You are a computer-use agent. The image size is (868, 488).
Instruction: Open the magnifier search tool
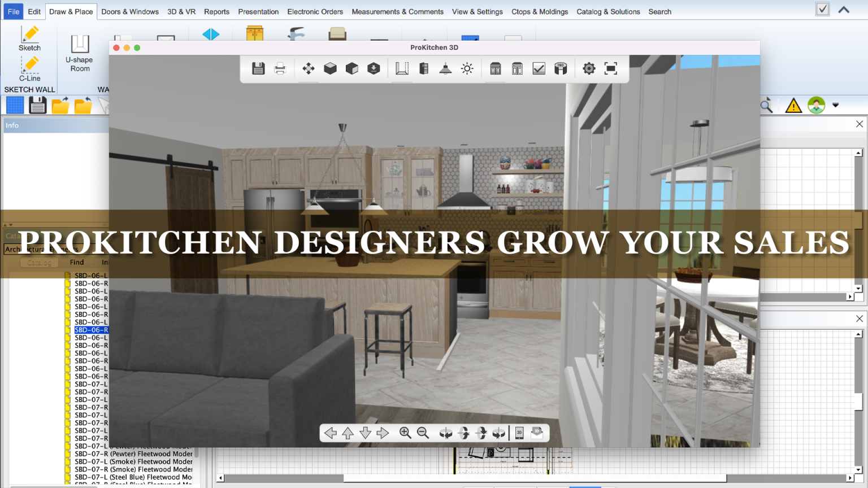pos(766,106)
